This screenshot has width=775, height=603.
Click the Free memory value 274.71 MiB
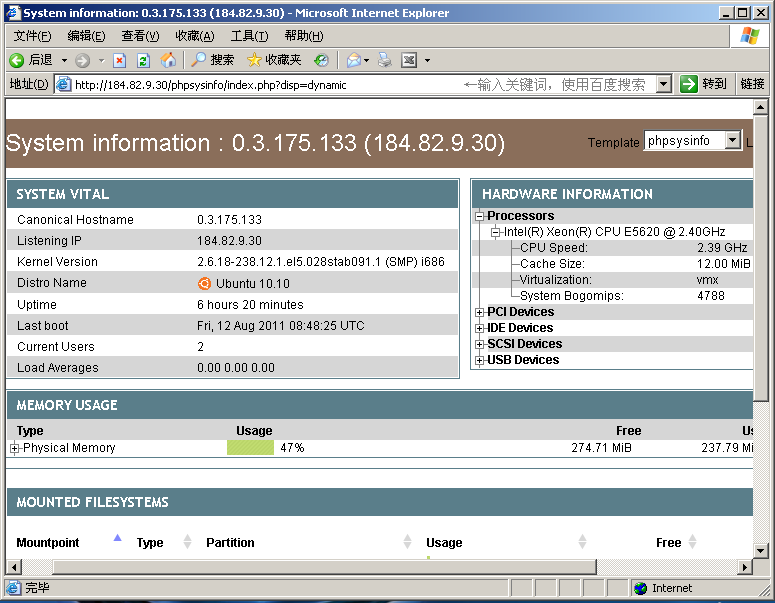602,448
